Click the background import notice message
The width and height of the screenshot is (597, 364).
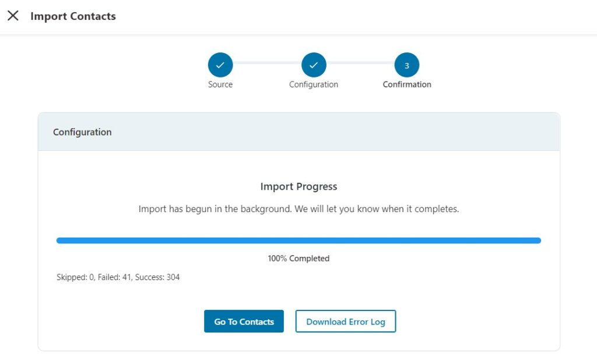tap(298, 209)
